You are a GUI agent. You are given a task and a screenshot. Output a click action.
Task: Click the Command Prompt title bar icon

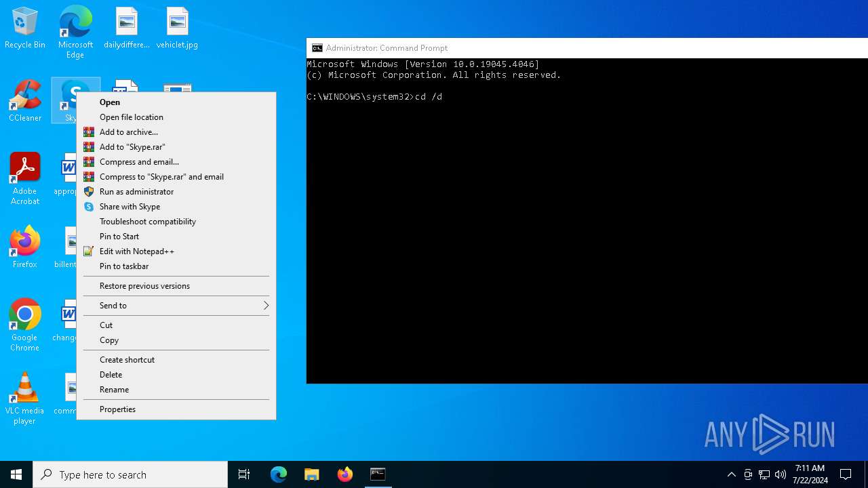point(317,48)
